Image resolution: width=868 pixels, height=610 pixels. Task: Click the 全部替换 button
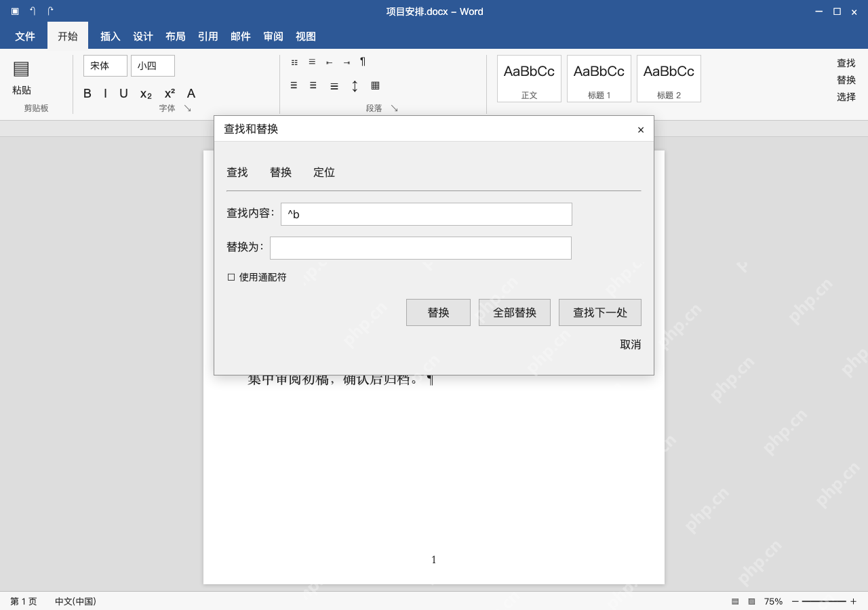tap(515, 312)
